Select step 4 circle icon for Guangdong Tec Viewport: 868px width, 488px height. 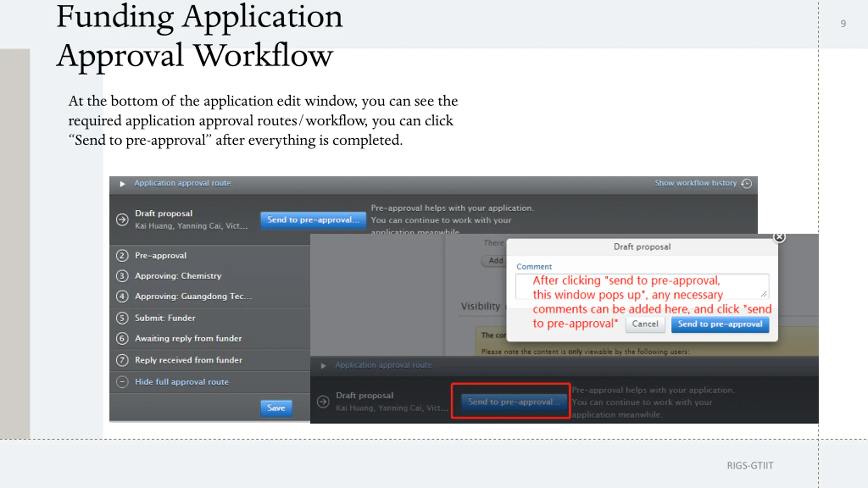[x=122, y=296]
